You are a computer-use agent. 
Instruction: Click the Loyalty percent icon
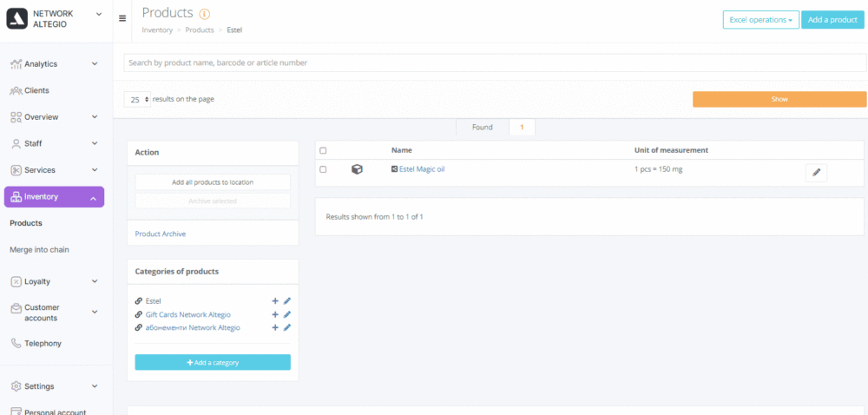point(16,281)
